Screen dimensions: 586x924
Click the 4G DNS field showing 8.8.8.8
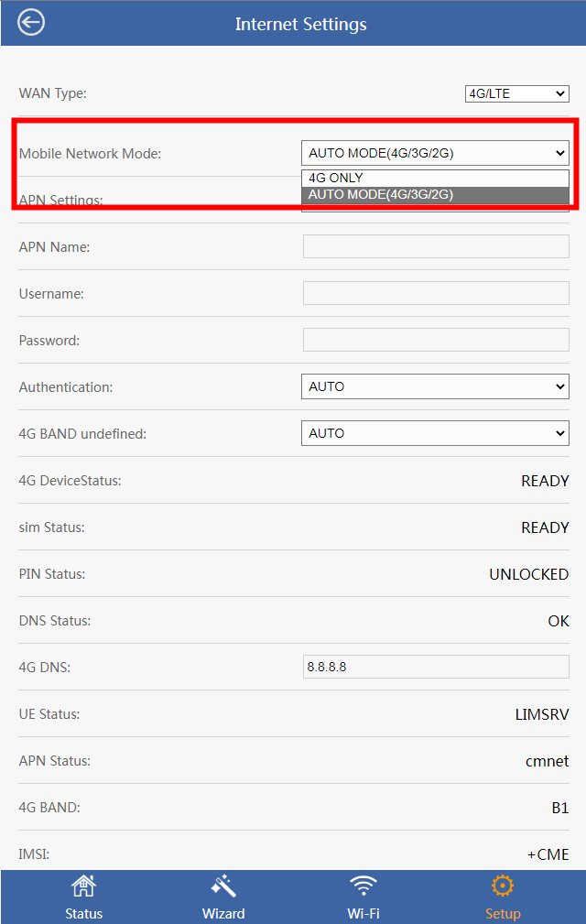(x=436, y=667)
